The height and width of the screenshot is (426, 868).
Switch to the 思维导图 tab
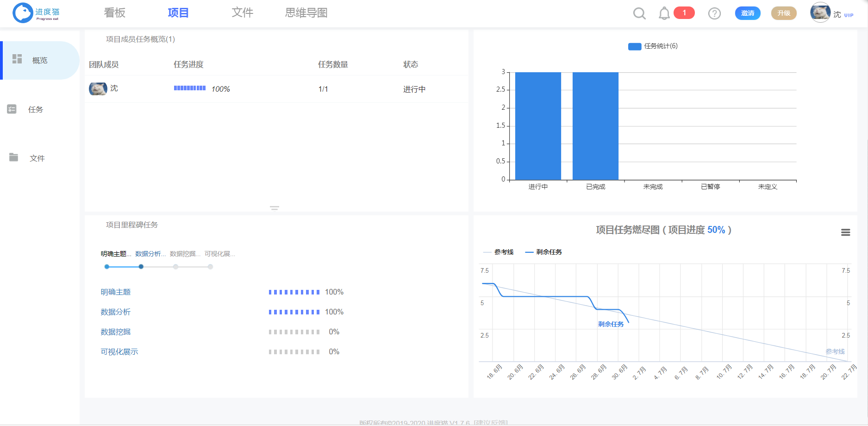coord(306,13)
